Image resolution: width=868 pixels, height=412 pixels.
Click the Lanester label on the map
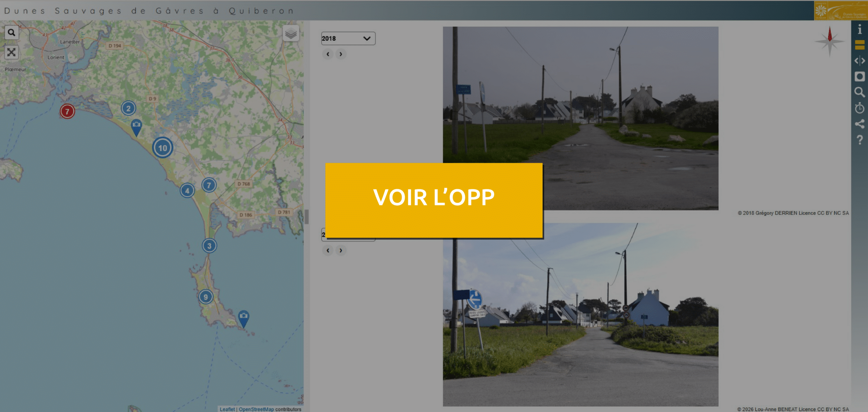pyautogui.click(x=70, y=41)
